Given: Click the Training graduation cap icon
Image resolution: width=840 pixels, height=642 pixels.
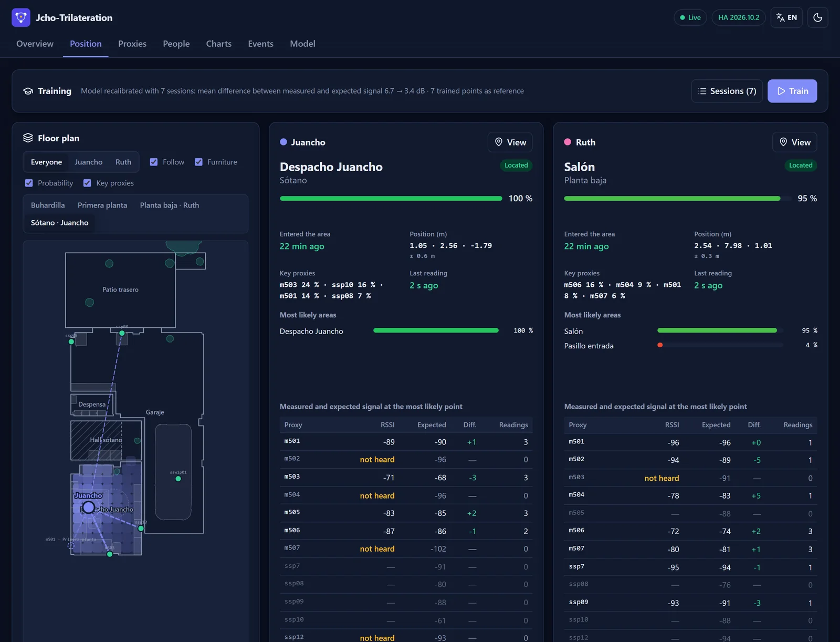Looking at the screenshot, I should [28, 91].
